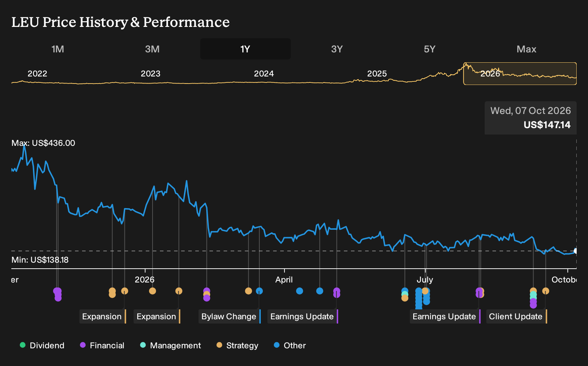Switch chart range to 3Y
This screenshot has width=588, height=366.
(x=337, y=49)
